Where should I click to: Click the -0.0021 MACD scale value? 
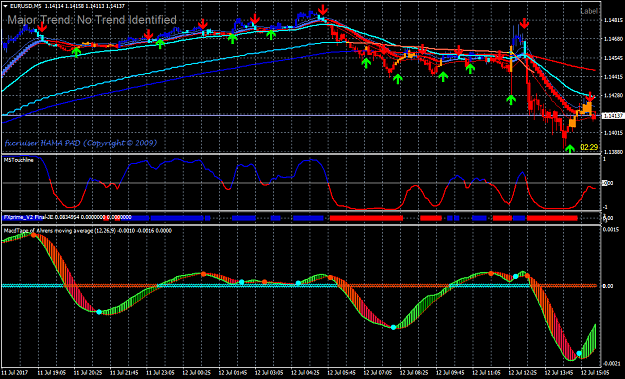tap(611, 363)
